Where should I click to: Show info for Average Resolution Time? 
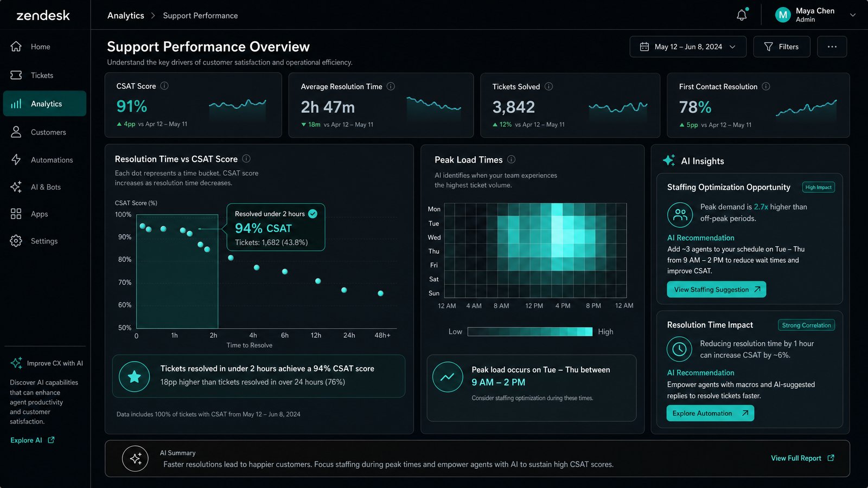point(391,86)
